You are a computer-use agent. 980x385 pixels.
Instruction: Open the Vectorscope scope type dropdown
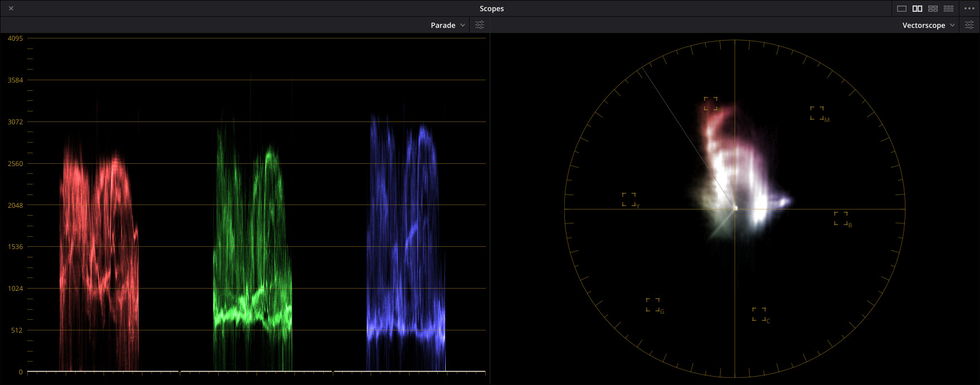point(928,25)
